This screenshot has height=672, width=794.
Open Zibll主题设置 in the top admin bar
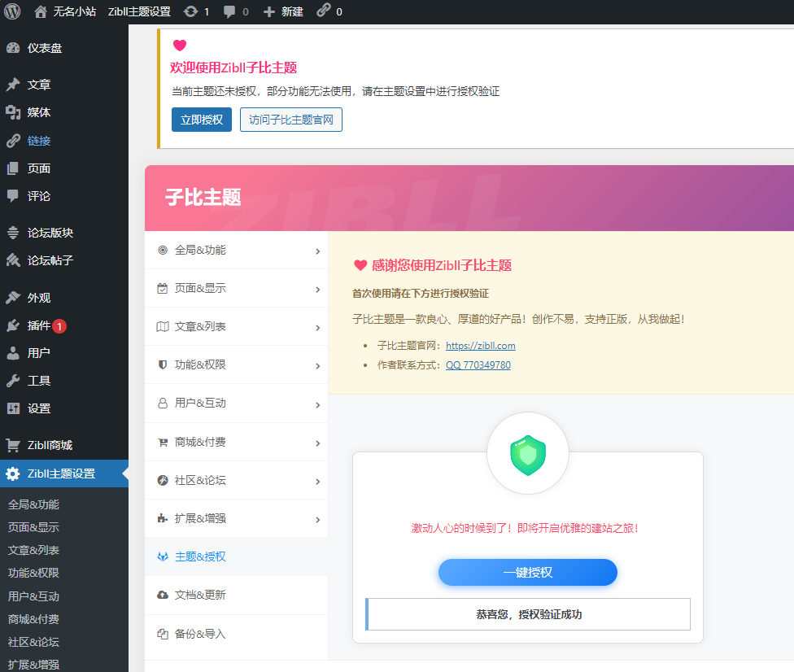coord(139,11)
